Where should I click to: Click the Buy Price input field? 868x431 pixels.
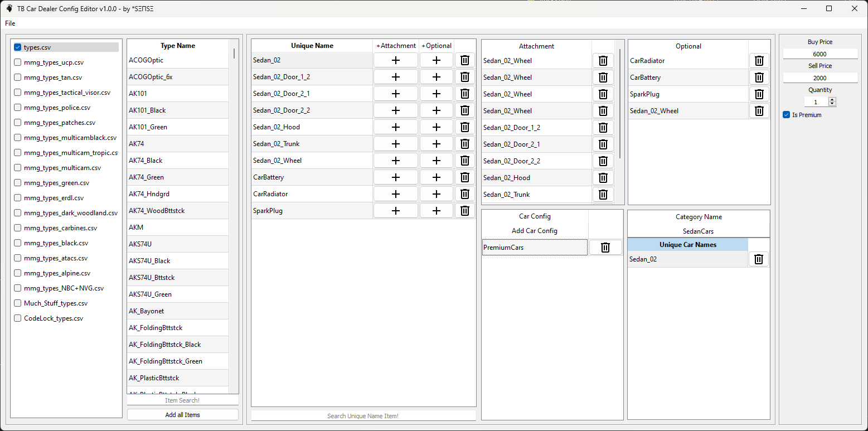coord(819,54)
